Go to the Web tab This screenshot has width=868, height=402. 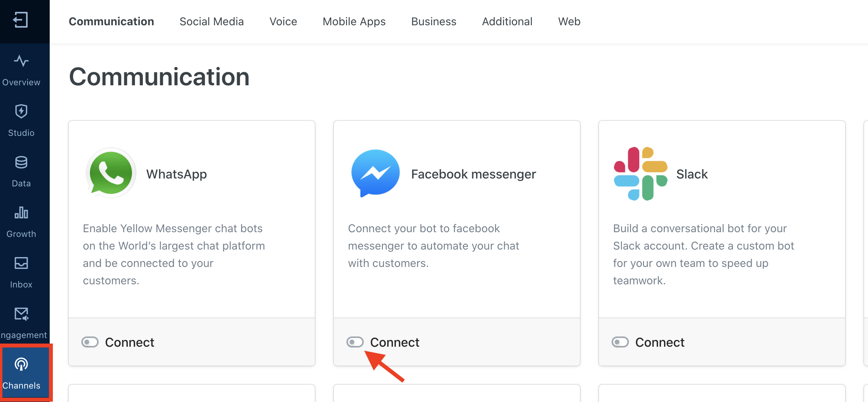(x=569, y=21)
